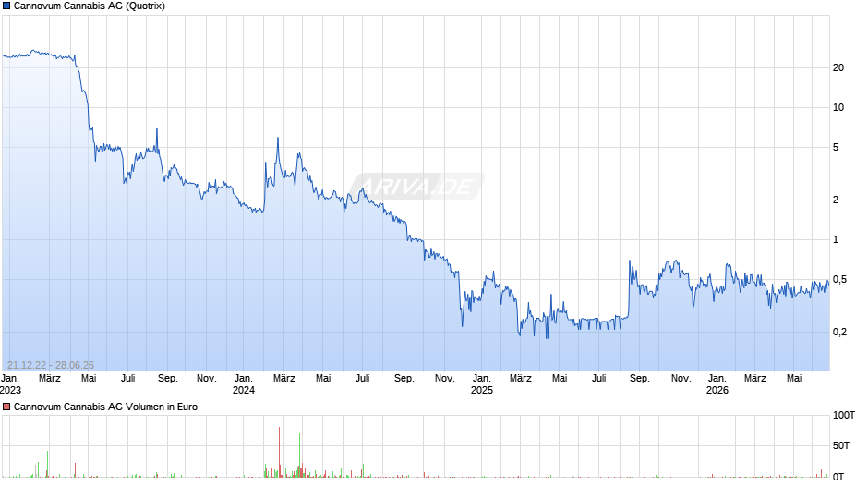The width and height of the screenshot is (868, 486).
Task: Click the '2025' year label on the time axis
Action: (482, 390)
